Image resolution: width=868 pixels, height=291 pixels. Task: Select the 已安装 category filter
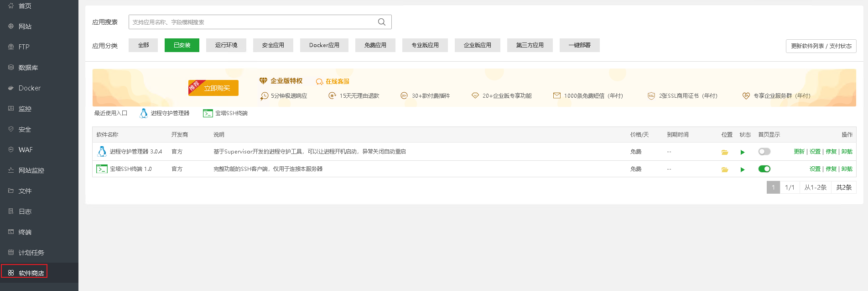pos(182,45)
